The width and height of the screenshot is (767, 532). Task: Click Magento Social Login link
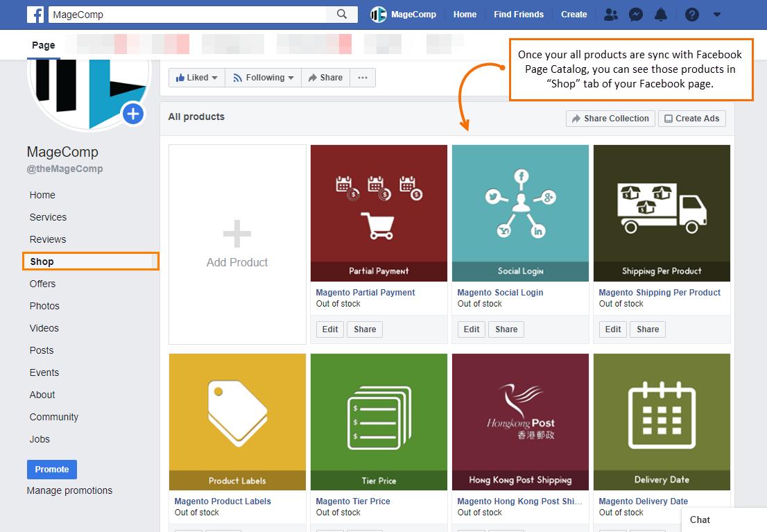click(500, 292)
